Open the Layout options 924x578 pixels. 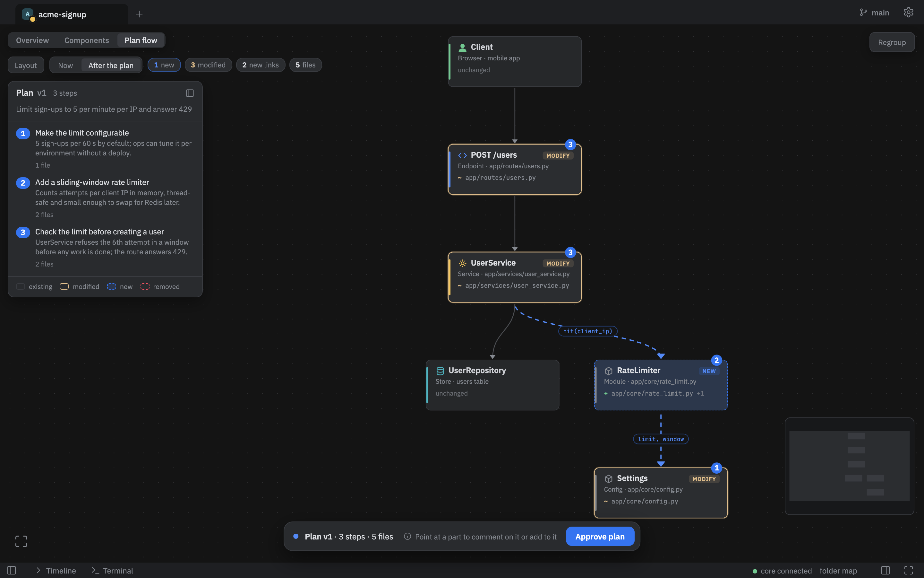26,66
